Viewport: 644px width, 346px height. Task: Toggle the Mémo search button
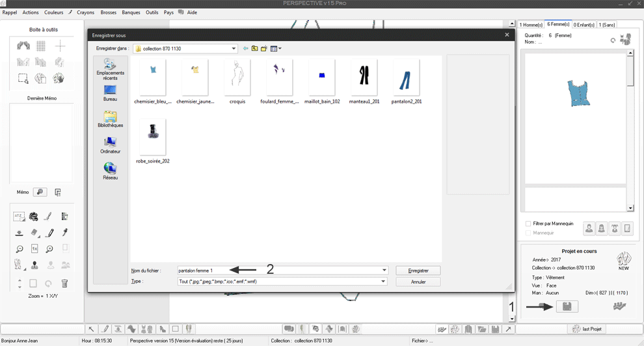40,192
